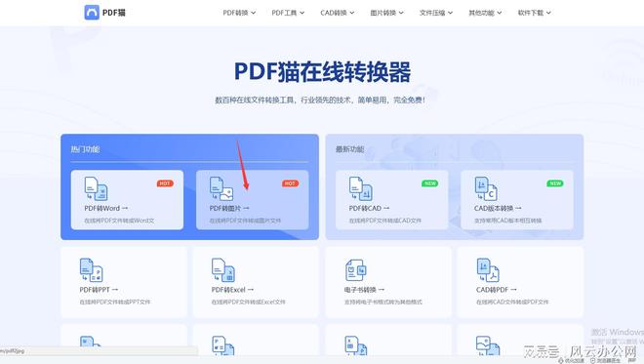Click the PDF转CAD card icon

(361, 188)
